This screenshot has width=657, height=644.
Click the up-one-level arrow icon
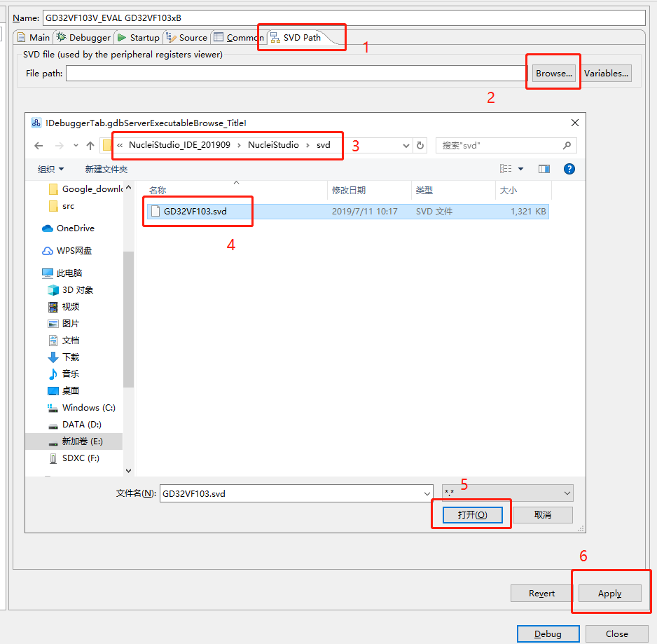90,146
